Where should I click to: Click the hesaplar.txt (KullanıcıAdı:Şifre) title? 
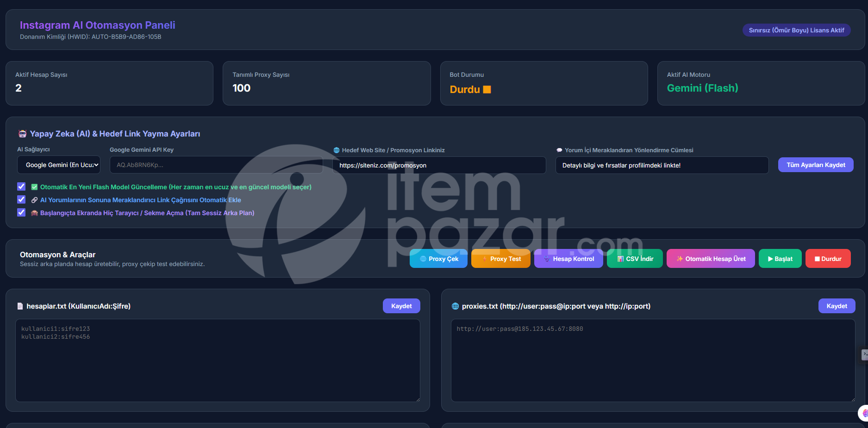[x=79, y=306]
